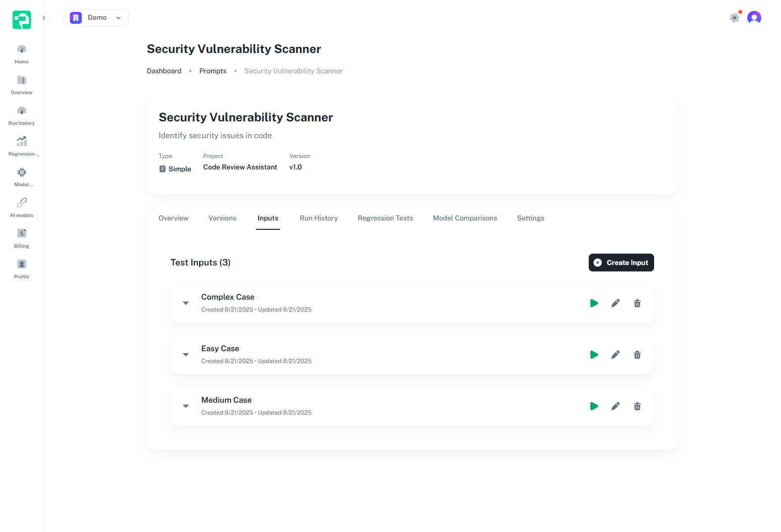Follow the Prompts breadcrumb link

(x=213, y=71)
